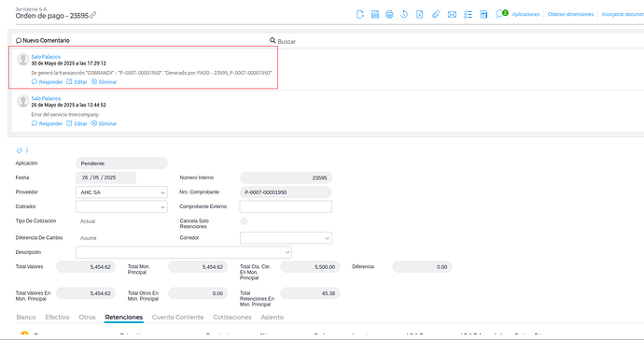644x340 pixels.
Task: Open the Asiento tab
Action: coord(273,317)
